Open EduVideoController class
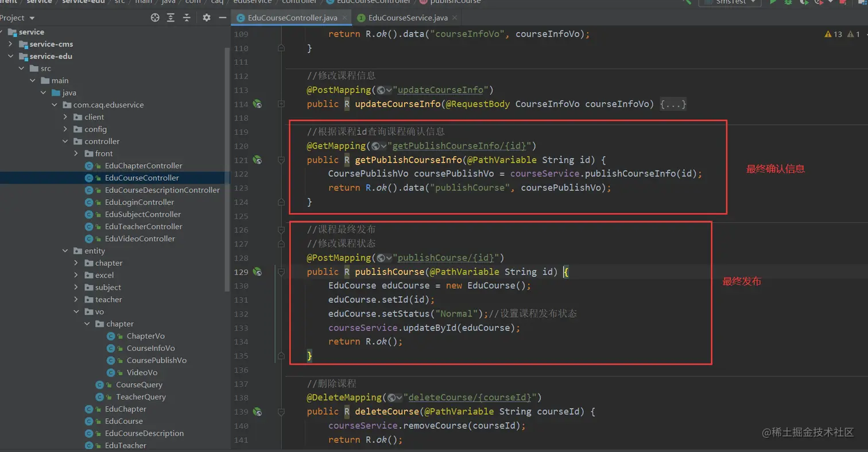868x452 pixels. point(139,239)
